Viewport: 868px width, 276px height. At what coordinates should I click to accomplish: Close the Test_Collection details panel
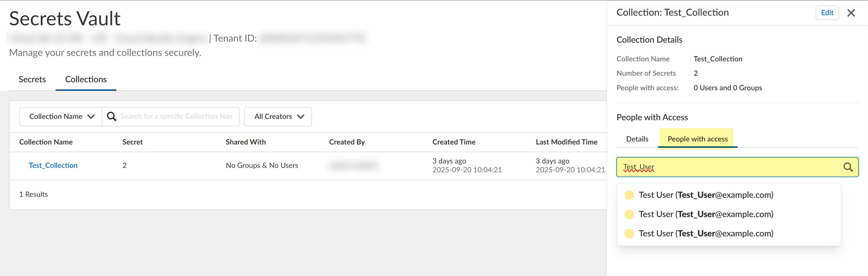pyautogui.click(x=851, y=13)
